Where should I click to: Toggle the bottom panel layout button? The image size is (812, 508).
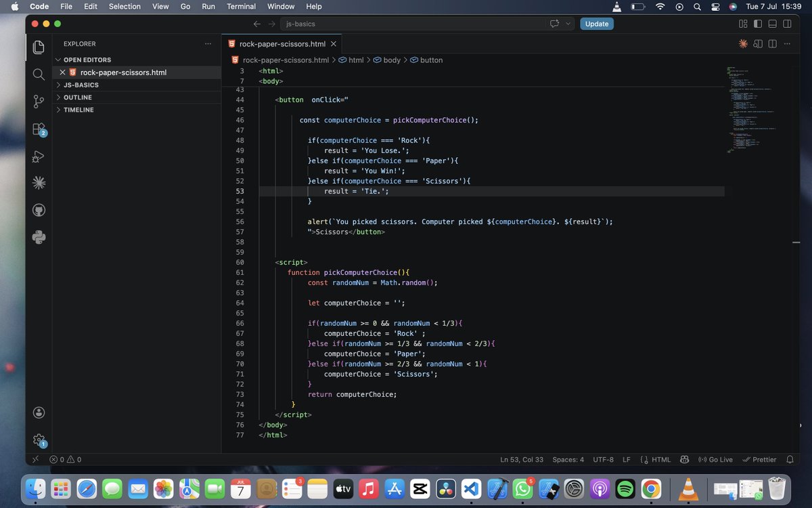click(772, 24)
